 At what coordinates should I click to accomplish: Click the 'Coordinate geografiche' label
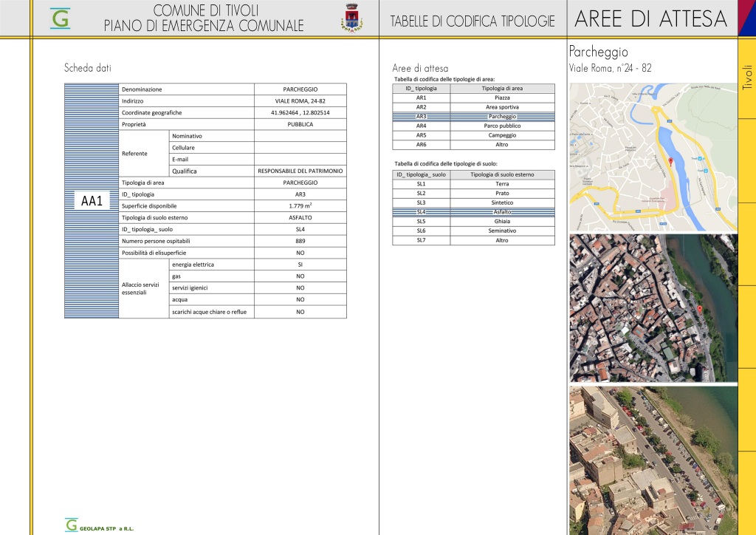pos(152,113)
